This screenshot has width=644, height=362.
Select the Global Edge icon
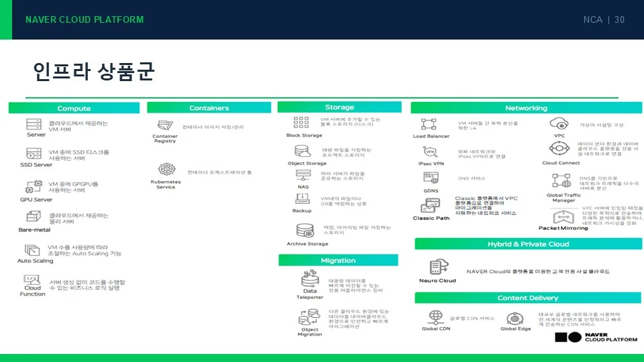tap(515, 318)
